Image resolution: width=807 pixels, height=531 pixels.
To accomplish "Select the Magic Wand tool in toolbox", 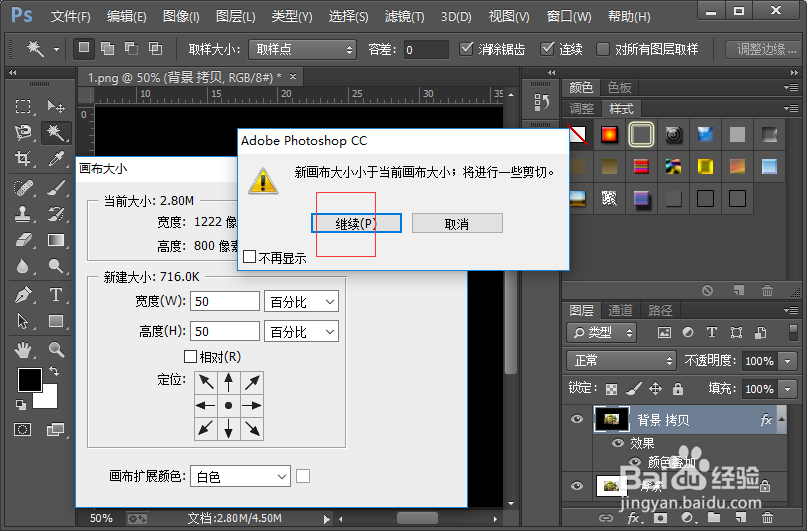I will (x=56, y=133).
